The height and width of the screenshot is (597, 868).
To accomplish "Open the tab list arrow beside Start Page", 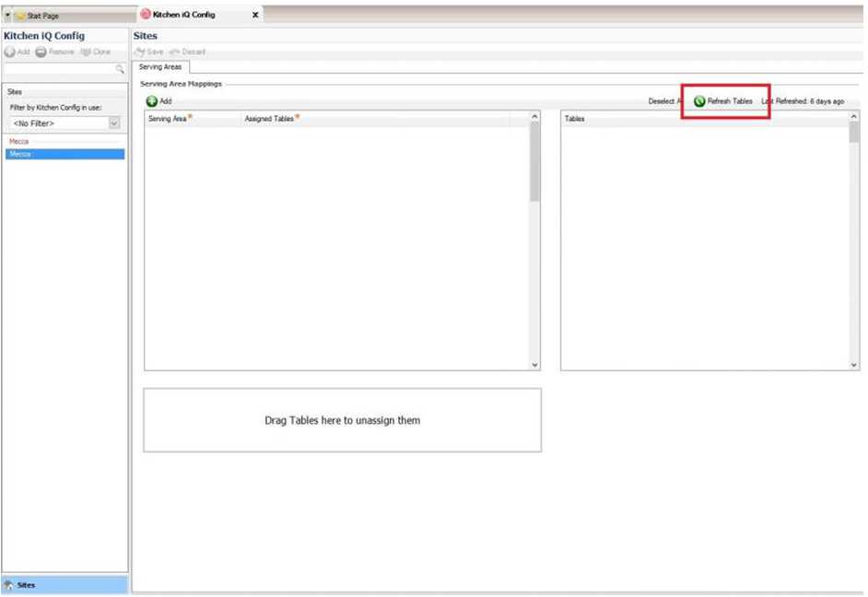I will click(x=8, y=16).
